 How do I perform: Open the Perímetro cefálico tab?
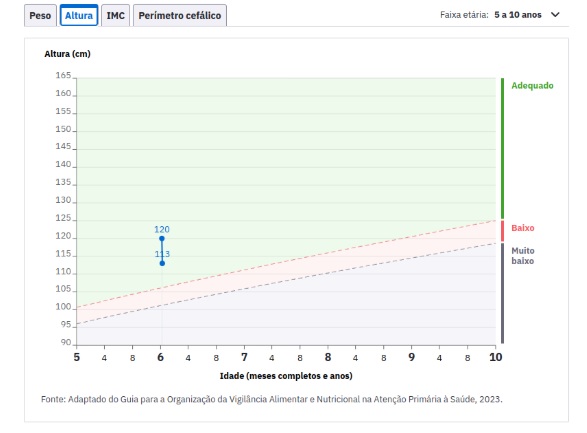[180, 15]
